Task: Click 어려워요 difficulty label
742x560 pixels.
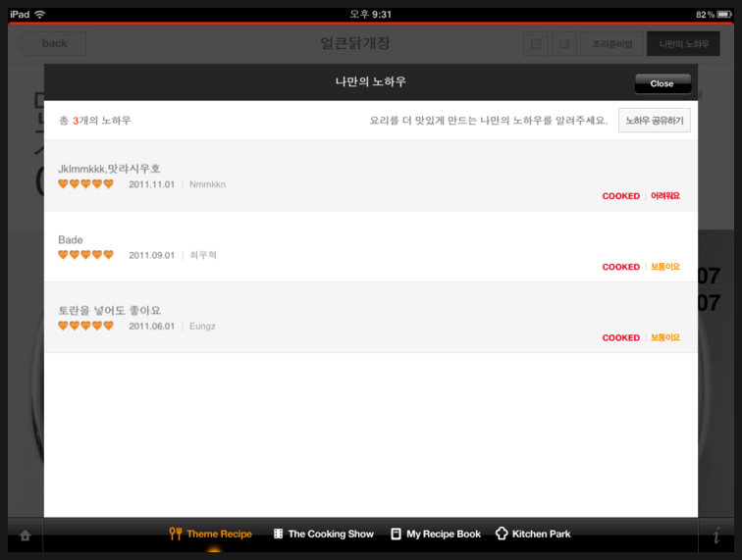Action: click(x=665, y=196)
